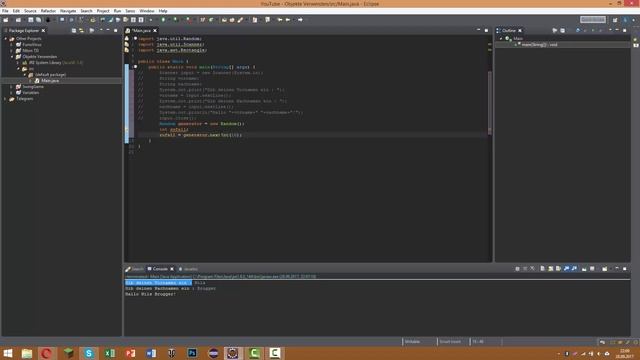Expand the SwingGame project node
This screenshot has height=360, width=640.
pos(12,87)
